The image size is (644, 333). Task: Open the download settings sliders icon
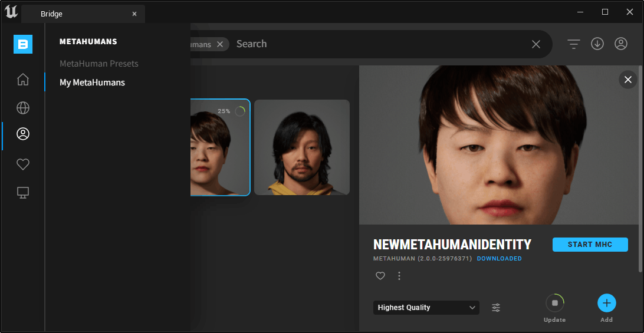[x=496, y=308]
